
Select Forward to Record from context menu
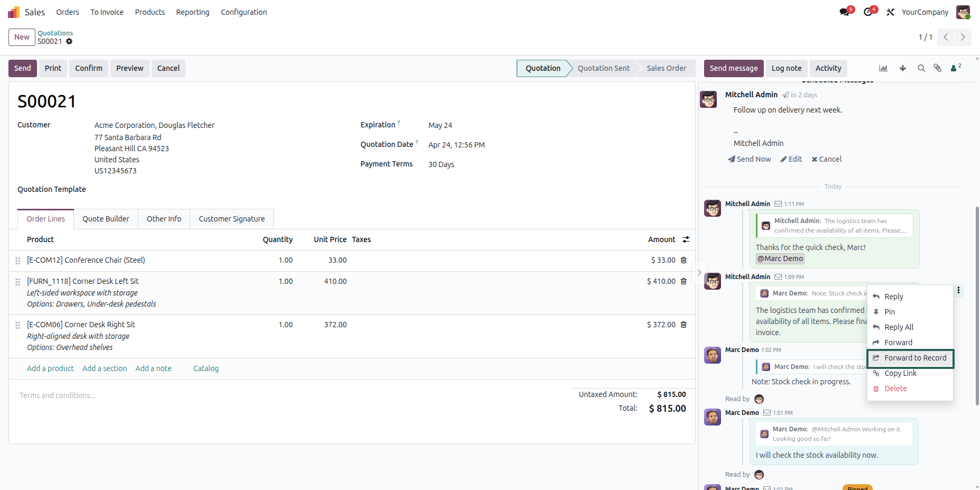pos(910,358)
